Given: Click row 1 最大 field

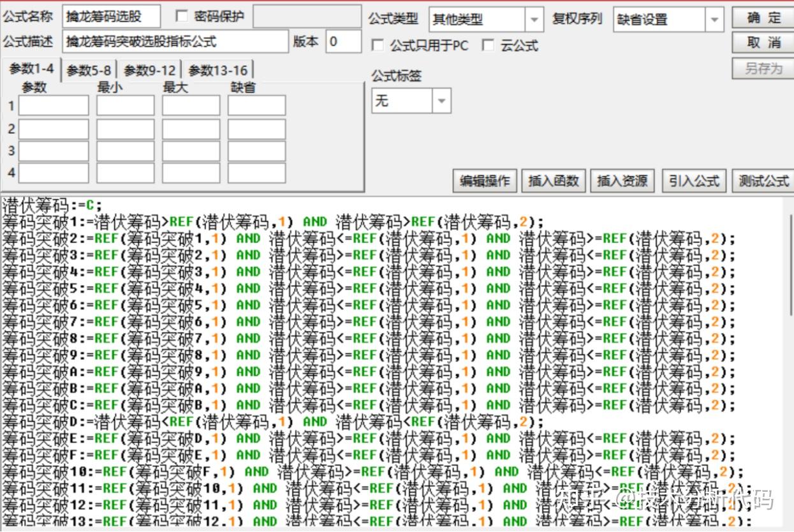Looking at the screenshot, I should click(191, 105).
